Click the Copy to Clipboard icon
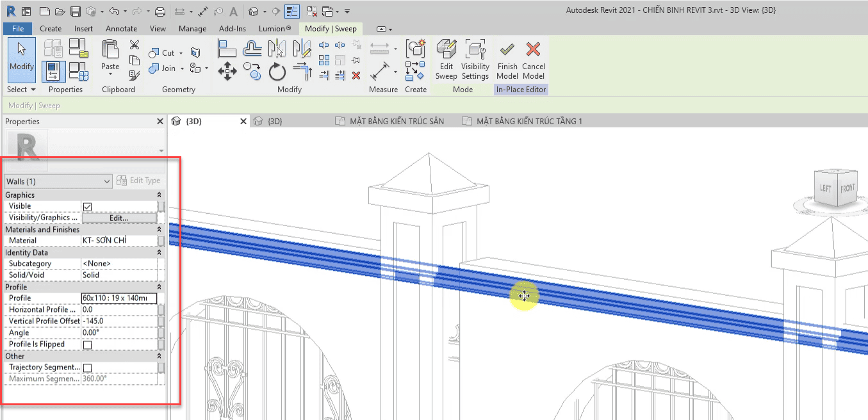Image resolution: width=868 pixels, height=420 pixels. [135, 60]
